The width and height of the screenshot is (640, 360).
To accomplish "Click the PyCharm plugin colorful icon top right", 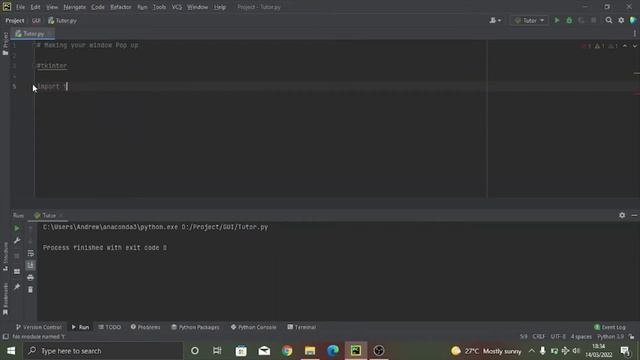I will tap(633, 20).
